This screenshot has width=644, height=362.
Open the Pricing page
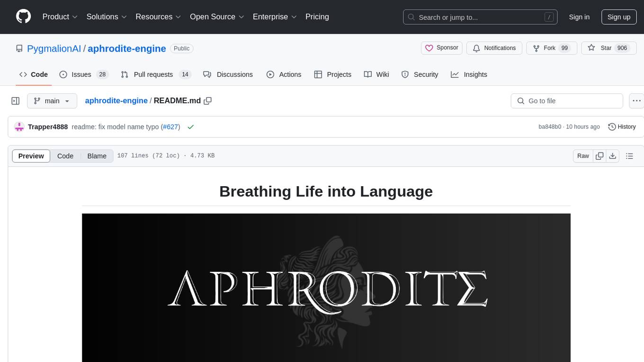coord(317,17)
